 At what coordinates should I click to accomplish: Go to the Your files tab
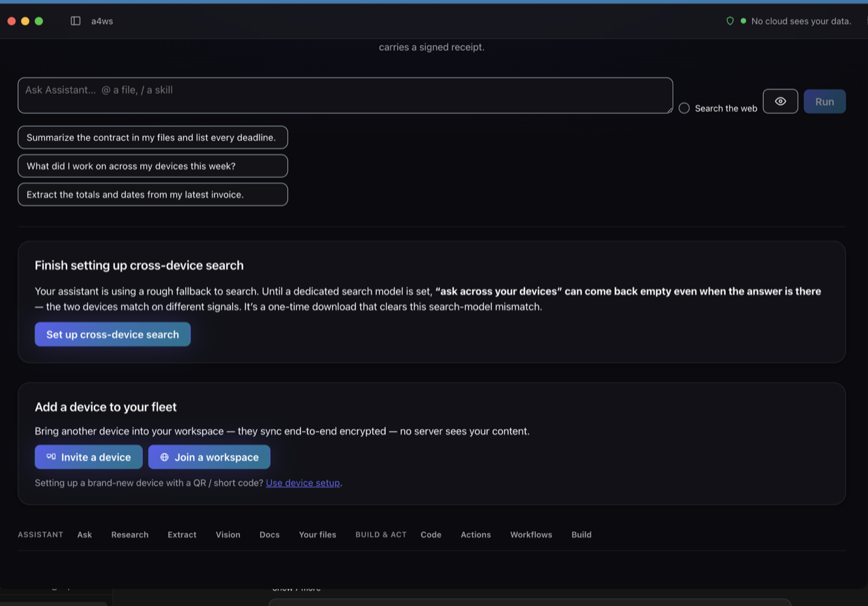(318, 534)
